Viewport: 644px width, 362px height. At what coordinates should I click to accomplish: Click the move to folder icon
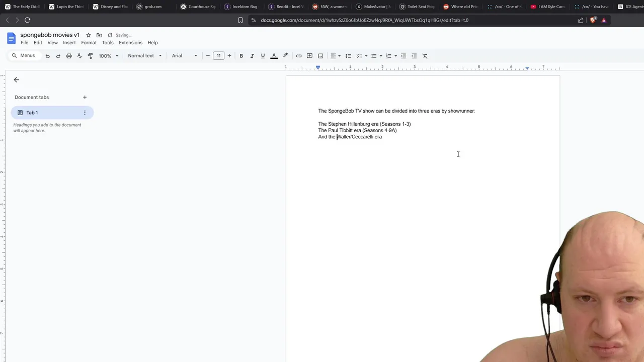click(x=99, y=35)
